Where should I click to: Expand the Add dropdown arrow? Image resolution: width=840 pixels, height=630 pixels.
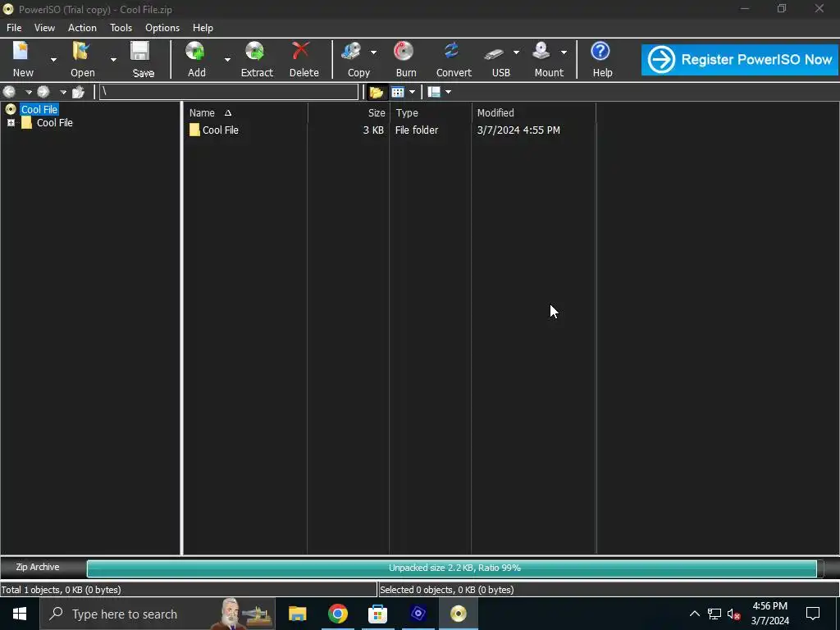(x=227, y=59)
